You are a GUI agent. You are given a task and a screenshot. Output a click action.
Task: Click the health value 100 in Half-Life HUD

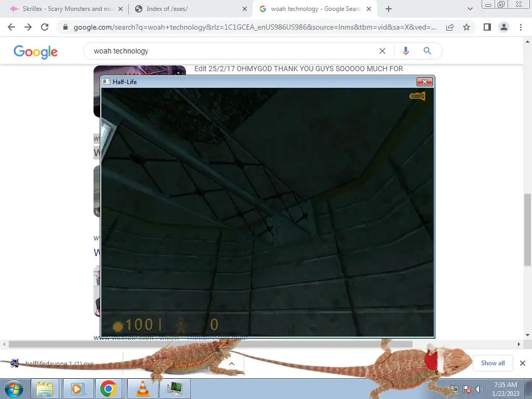(139, 325)
